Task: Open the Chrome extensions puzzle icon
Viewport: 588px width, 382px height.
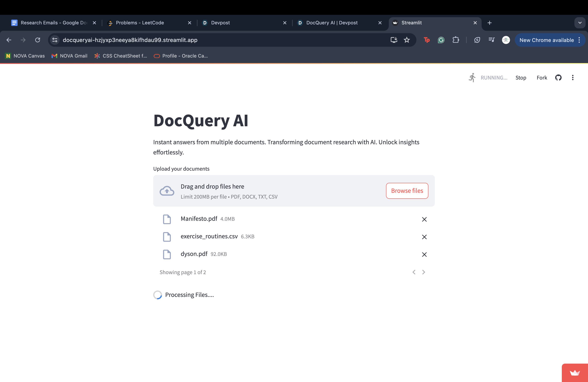Action: pos(456,40)
